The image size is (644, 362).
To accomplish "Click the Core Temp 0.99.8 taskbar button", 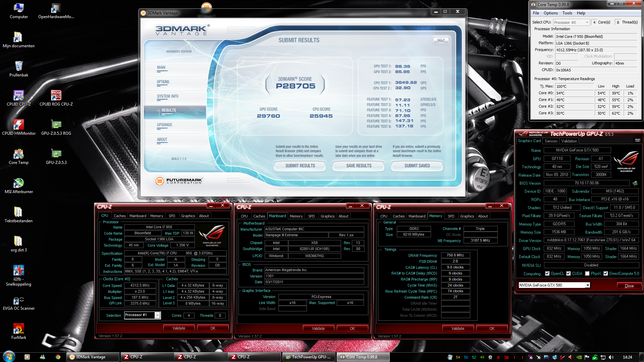I will [363, 357].
